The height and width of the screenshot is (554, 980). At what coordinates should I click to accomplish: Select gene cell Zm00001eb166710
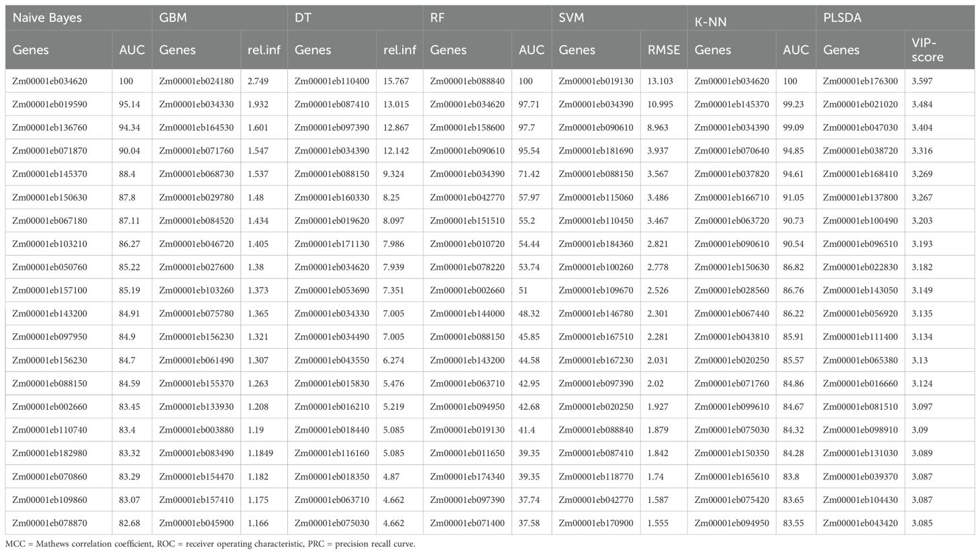(732, 198)
